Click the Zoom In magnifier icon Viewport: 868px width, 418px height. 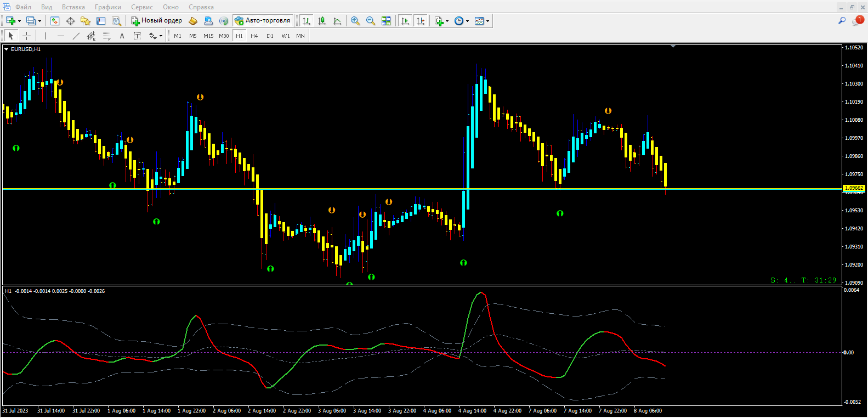pos(355,21)
